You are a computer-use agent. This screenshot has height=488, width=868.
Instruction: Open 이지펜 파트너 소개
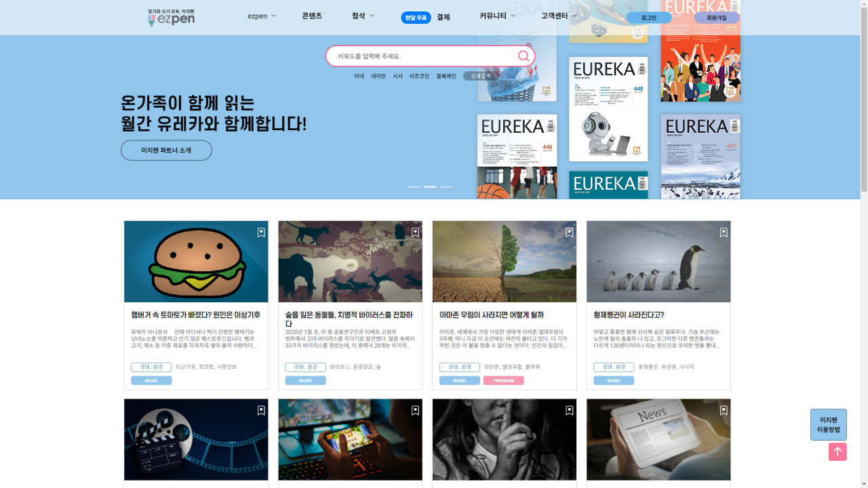166,150
